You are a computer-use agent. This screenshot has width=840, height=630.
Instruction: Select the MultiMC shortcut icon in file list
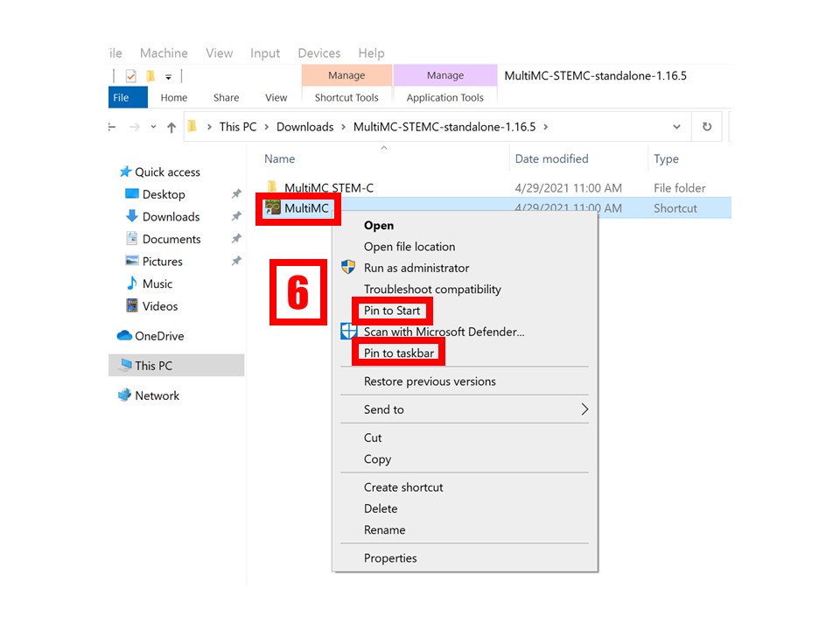coord(273,207)
